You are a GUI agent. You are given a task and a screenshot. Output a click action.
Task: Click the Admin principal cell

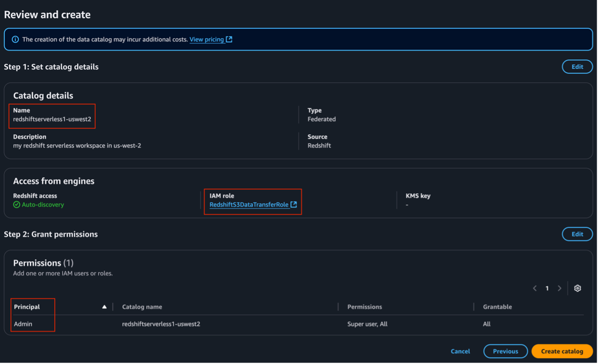(x=23, y=324)
